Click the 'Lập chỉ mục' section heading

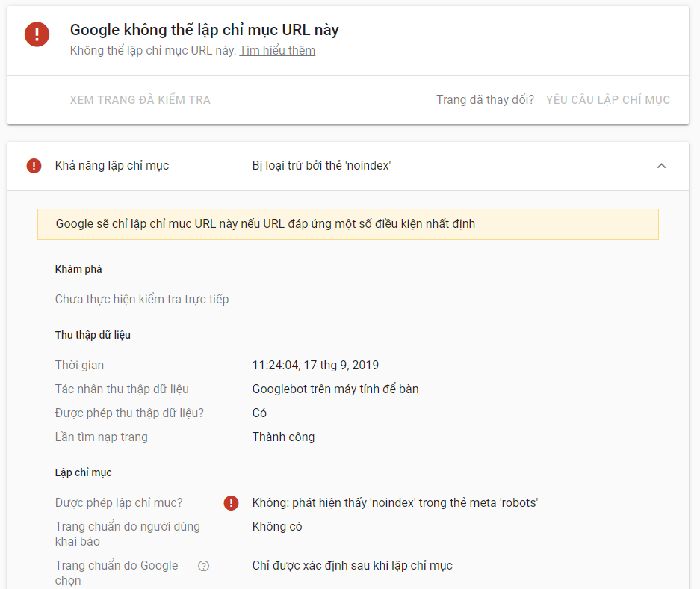coord(84,473)
